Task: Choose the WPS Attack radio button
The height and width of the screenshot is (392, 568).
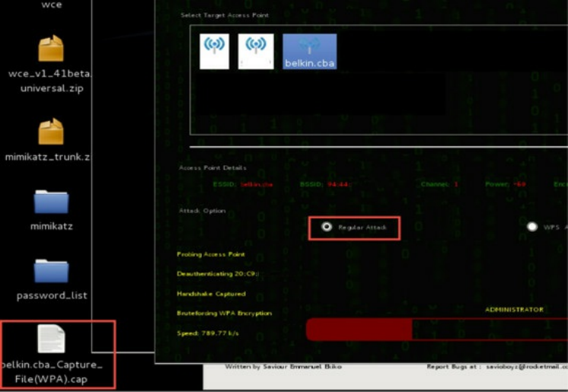Action: pos(531,227)
